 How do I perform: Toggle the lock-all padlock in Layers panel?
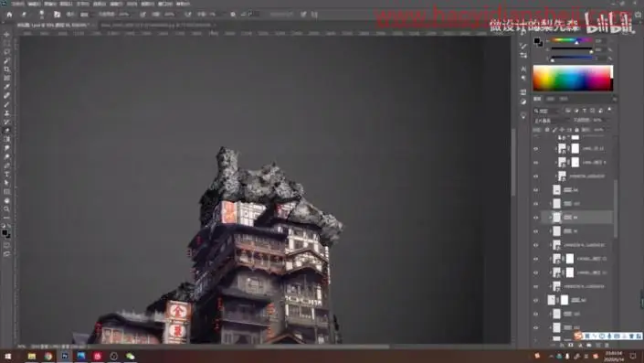click(x=576, y=130)
